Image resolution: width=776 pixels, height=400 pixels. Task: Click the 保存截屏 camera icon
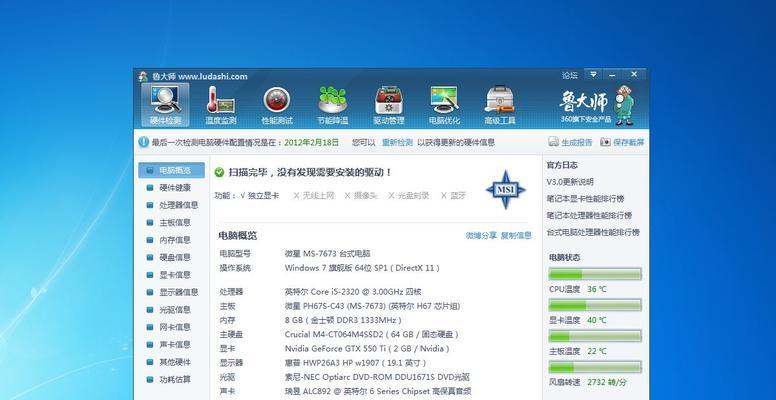coord(605,142)
